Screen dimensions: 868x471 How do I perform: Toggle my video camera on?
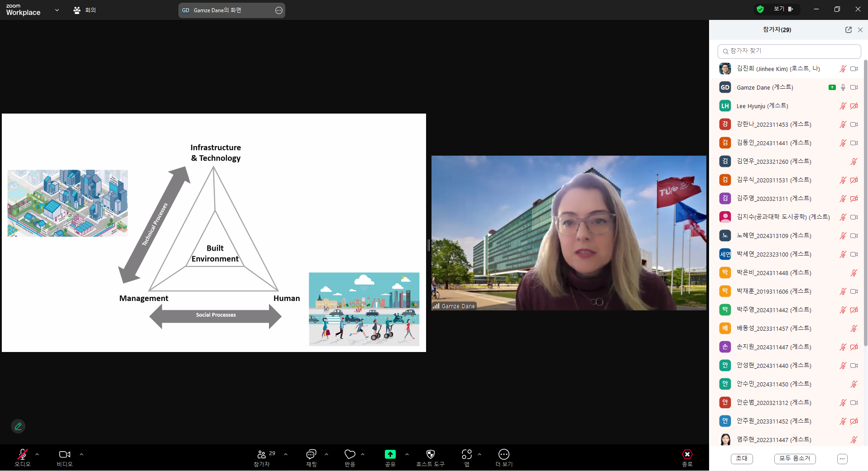[x=65, y=454]
